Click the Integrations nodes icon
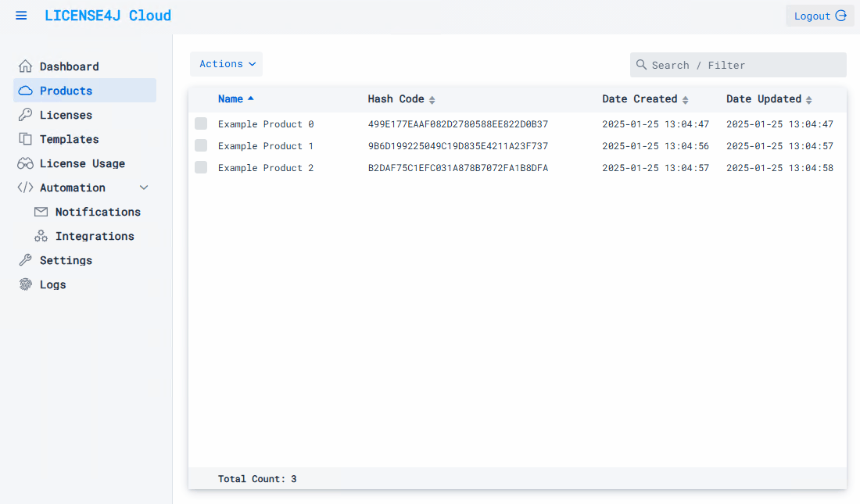Viewport: 860px width, 504px height. click(x=41, y=236)
